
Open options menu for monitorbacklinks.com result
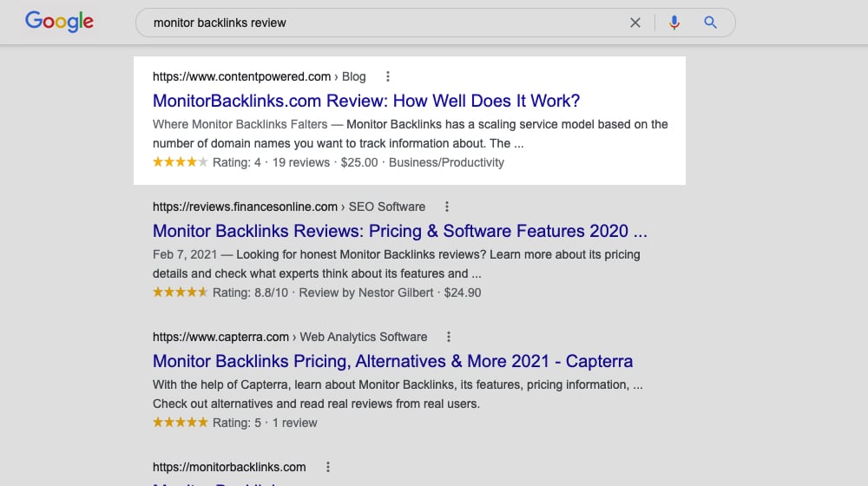[327, 467]
